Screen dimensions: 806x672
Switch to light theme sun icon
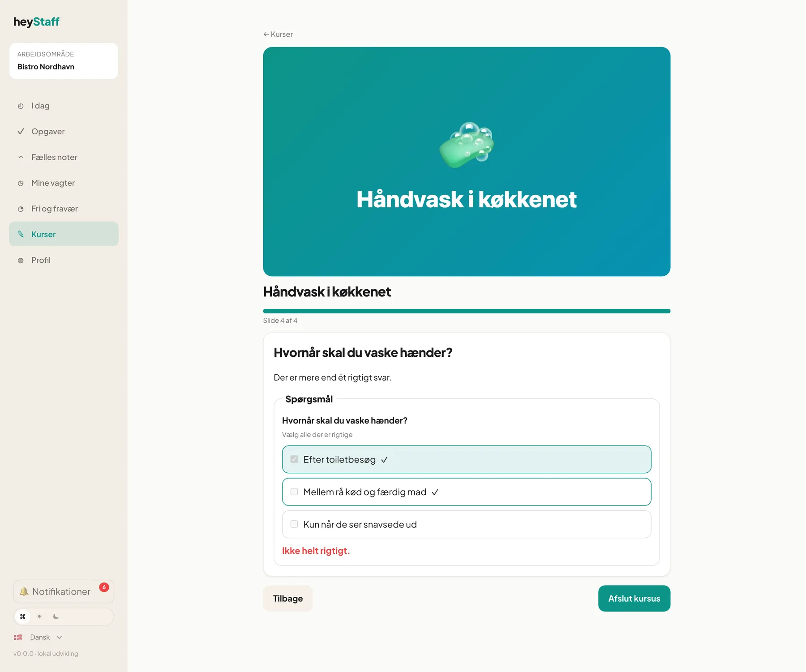39,616
